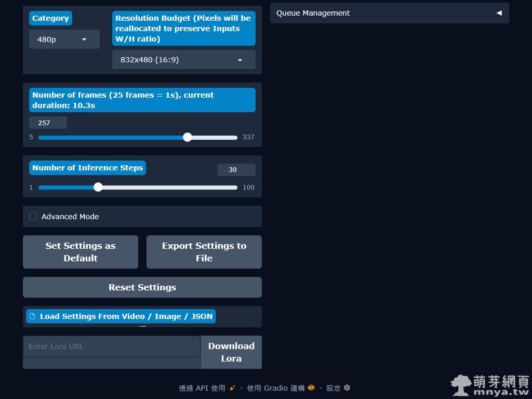
Task: Click the file icon on the Load Settings label
Action: (33, 316)
